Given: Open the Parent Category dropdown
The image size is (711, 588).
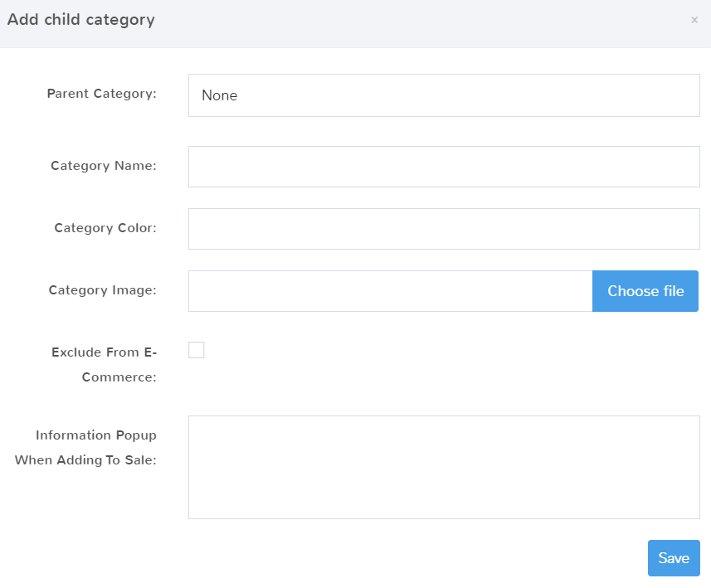Looking at the screenshot, I should 444,95.
